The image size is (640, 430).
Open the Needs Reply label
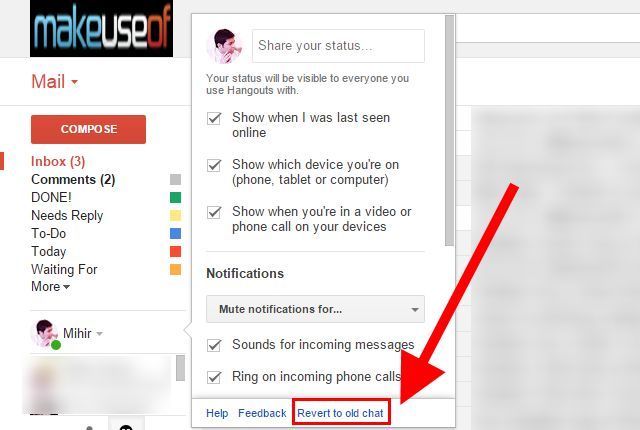67,215
